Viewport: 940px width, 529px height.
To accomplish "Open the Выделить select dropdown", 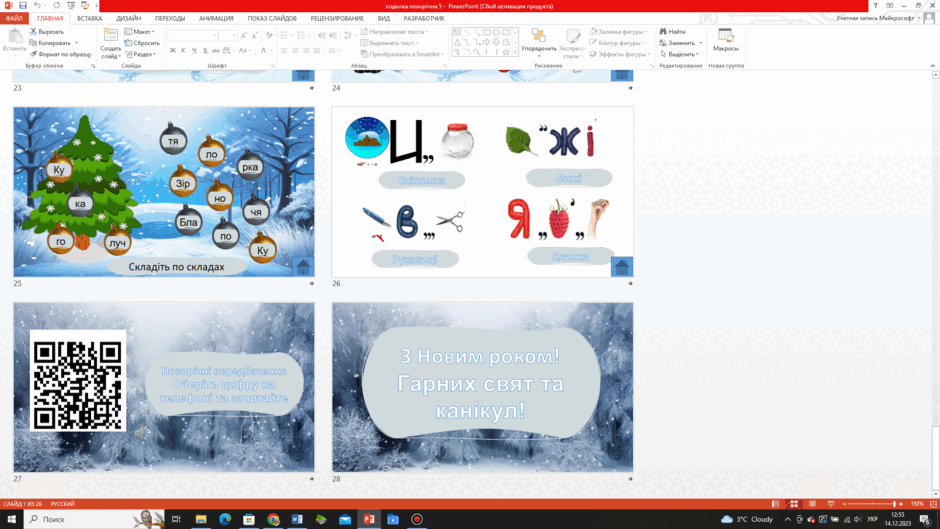I will click(x=679, y=54).
